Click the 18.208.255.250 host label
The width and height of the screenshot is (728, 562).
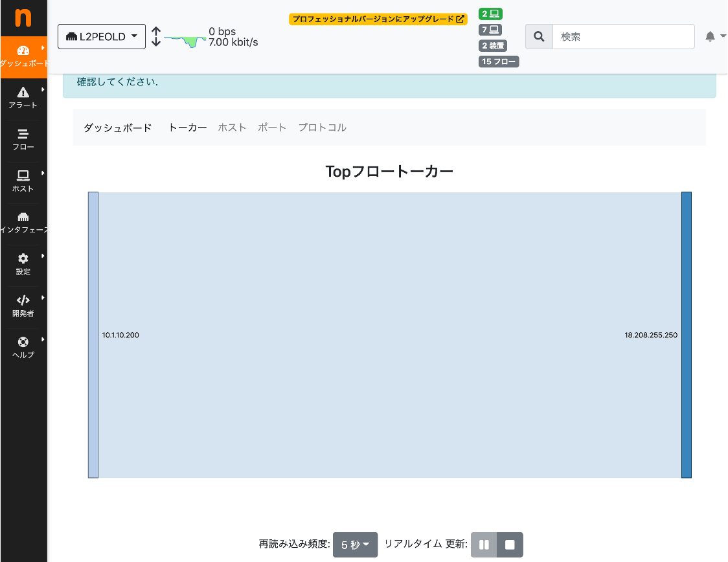tap(651, 335)
